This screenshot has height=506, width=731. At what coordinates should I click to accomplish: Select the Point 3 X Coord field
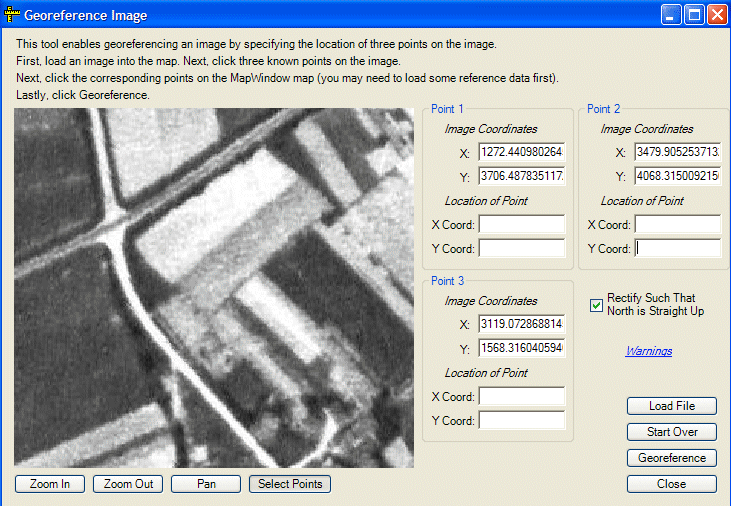[521, 397]
